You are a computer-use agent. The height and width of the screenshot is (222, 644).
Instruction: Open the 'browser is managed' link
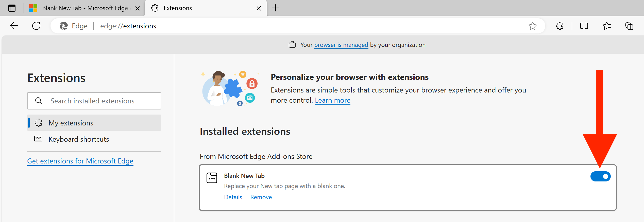(341, 45)
